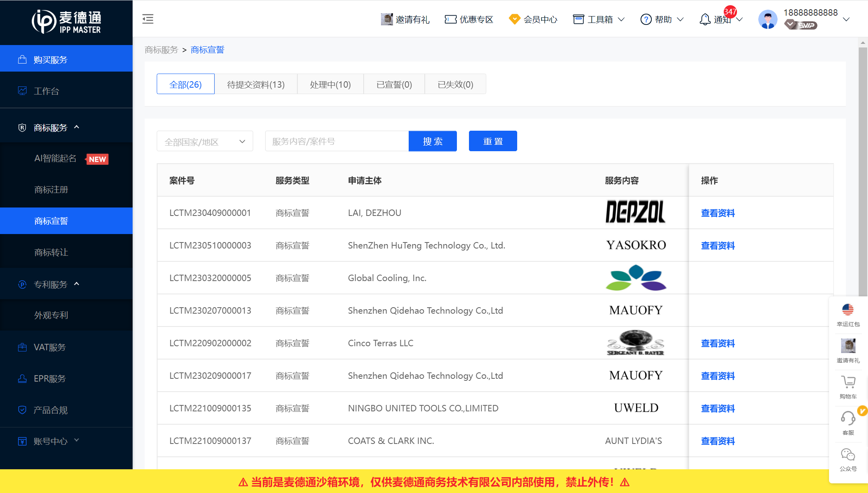868x493 pixels.
Task: Contact customer service headset icon
Action: pyautogui.click(x=848, y=418)
